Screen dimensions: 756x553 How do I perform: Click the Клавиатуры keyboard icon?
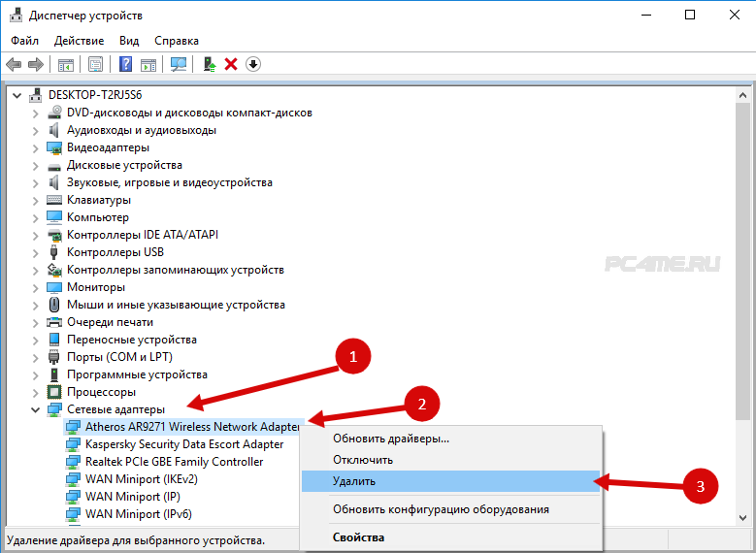[54, 200]
